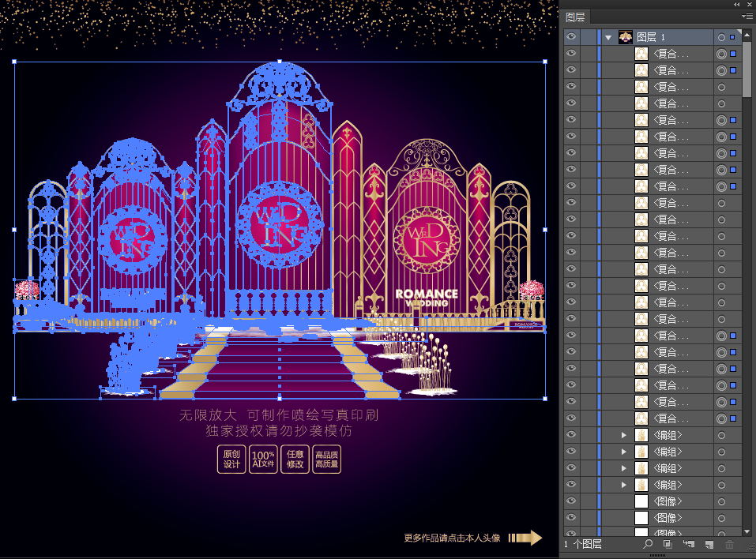Open the Layers panel flyout menu
The height and width of the screenshot is (559, 756).
pyautogui.click(x=747, y=17)
